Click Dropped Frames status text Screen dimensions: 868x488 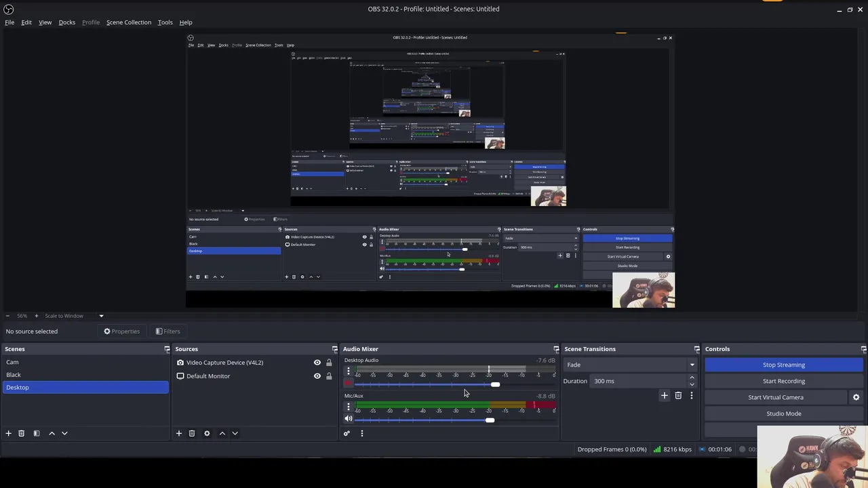pos(612,449)
